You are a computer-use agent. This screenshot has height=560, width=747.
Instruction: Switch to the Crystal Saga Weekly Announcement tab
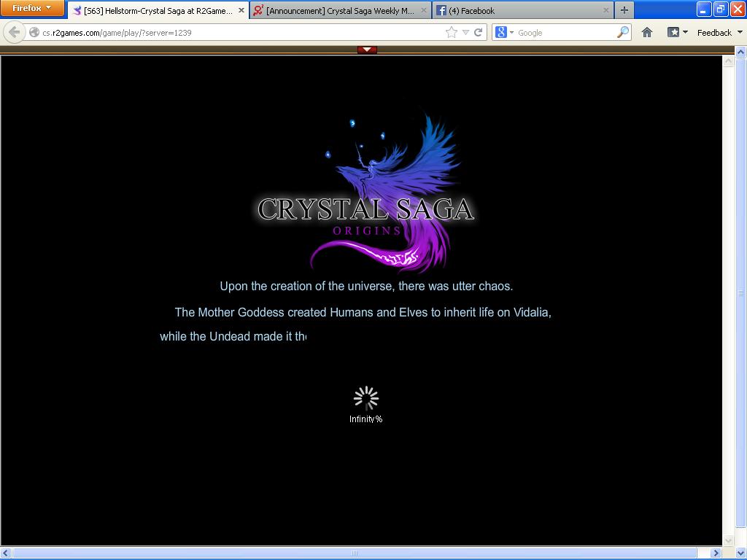tap(339, 11)
